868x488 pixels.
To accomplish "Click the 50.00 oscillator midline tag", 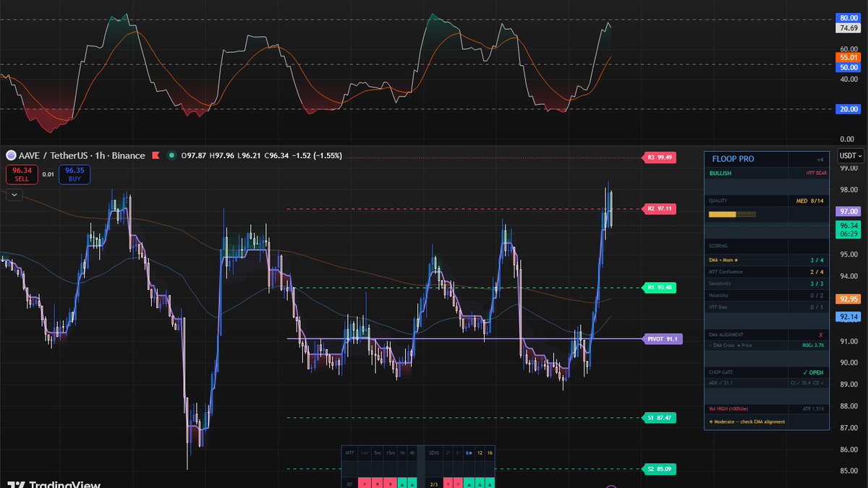I will 847,67.
